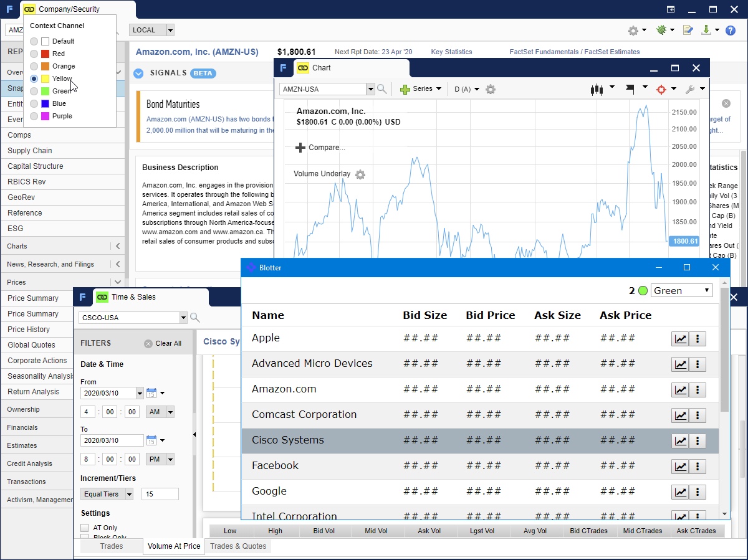Image resolution: width=748 pixels, height=560 pixels.
Task: Click the download icon in the top toolbar
Action: (706, 30)
